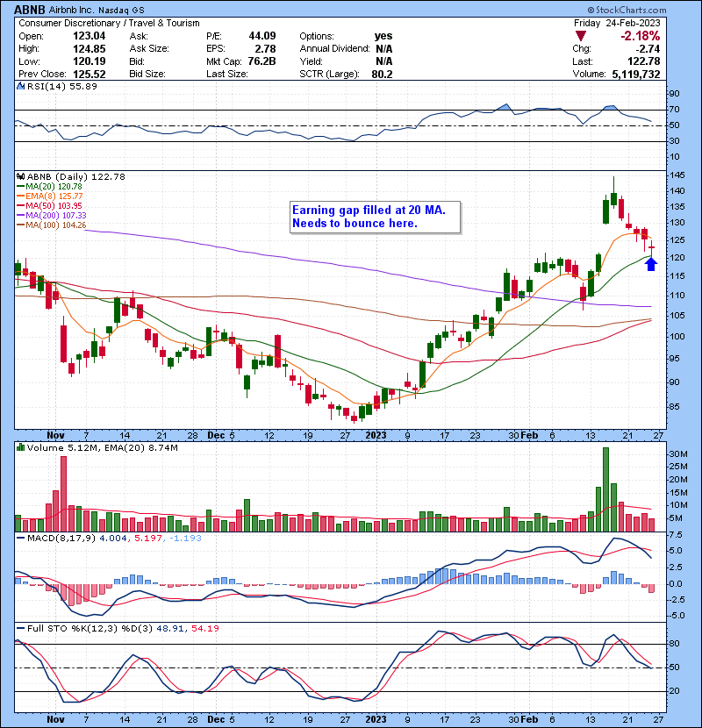Select Consumer Discretionary / Travel & Tourism sector text

[109, 23]
